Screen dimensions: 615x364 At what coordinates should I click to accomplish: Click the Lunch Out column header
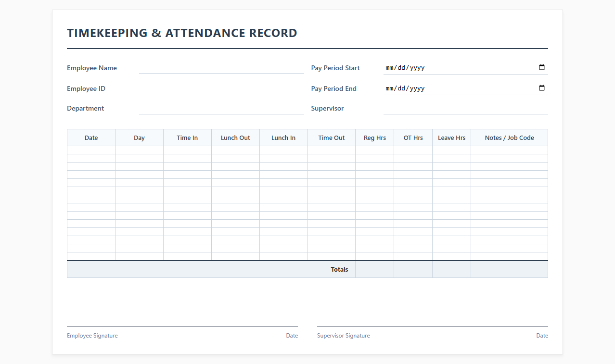tap(235, 138)
